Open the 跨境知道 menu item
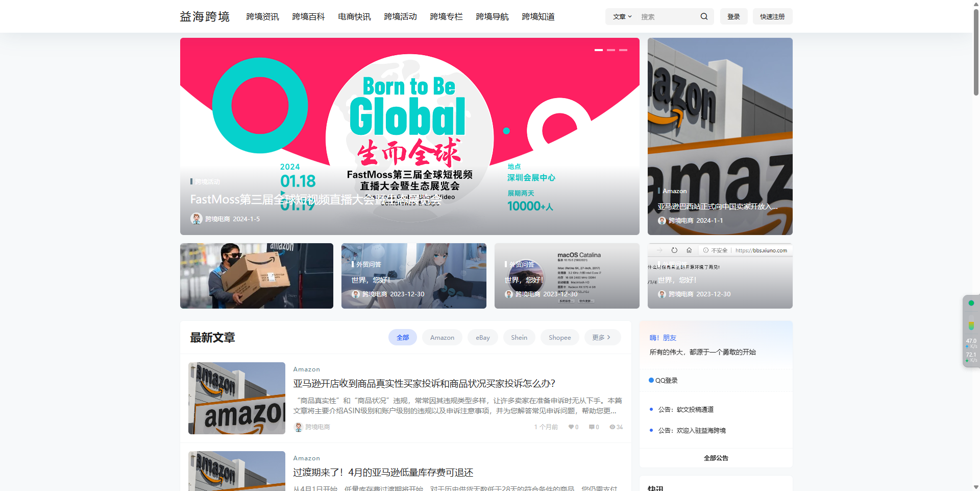980x491 pixels. tap(538, 16)
